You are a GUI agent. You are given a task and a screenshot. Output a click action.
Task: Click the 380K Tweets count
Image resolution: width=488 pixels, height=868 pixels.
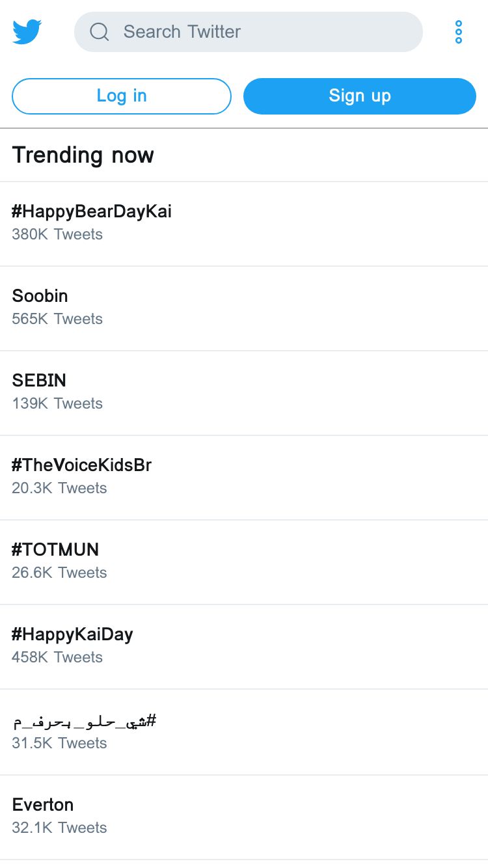click(x=57, y=234)
